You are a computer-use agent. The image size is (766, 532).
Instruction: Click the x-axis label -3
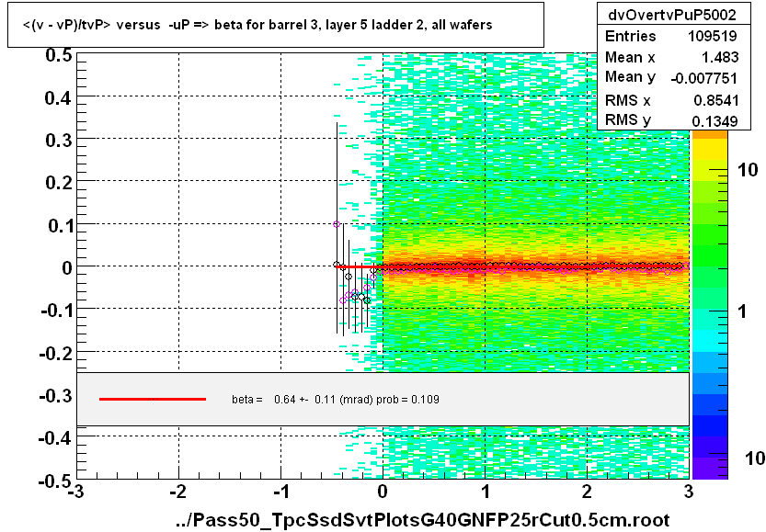[75, 492]
